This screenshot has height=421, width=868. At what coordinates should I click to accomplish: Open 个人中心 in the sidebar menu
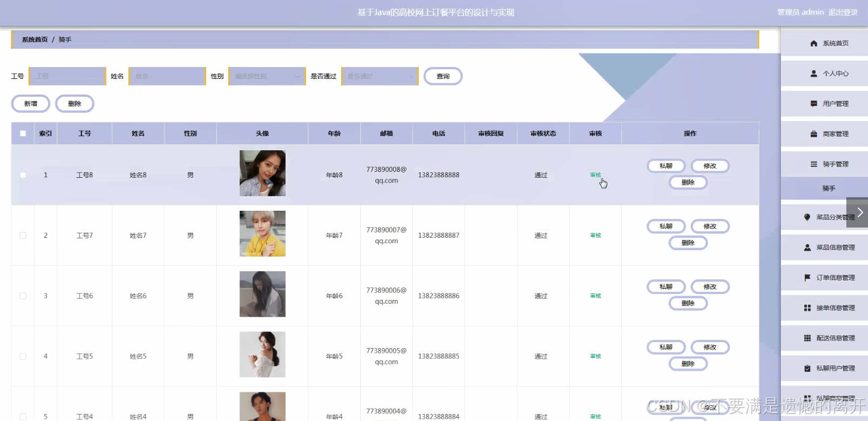[824, 73]
